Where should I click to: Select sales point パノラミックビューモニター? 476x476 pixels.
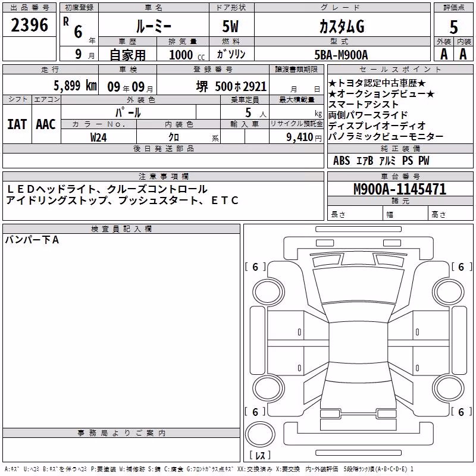click(x=386, y=137)
